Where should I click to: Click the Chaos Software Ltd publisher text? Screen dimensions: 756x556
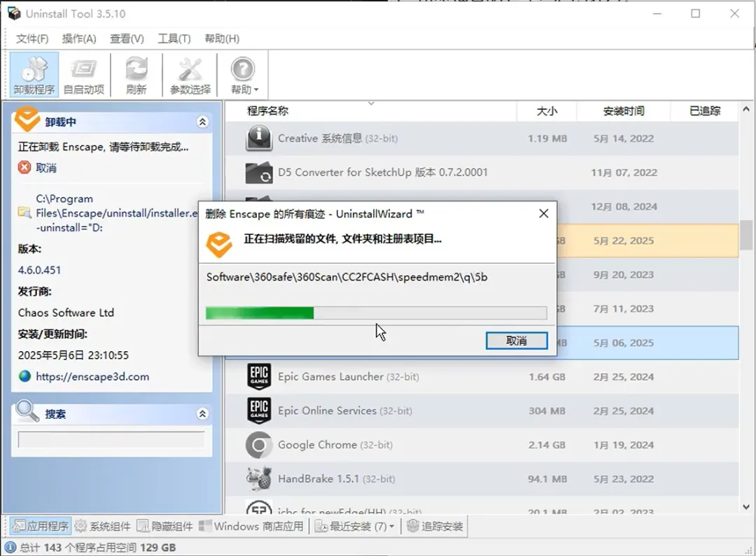click(x=66, y=313)
